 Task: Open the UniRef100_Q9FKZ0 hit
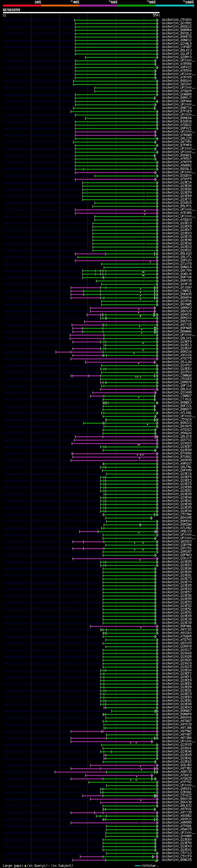(x=176, y=260)
